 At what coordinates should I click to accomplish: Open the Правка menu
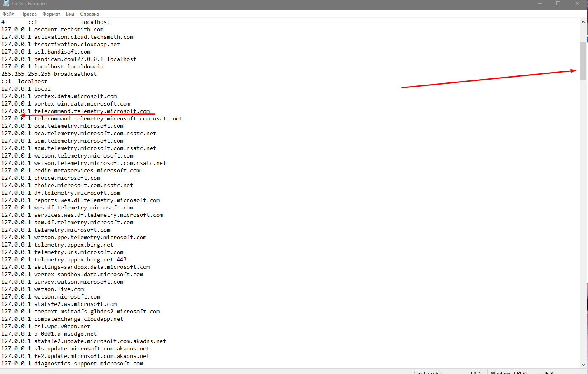28,14
